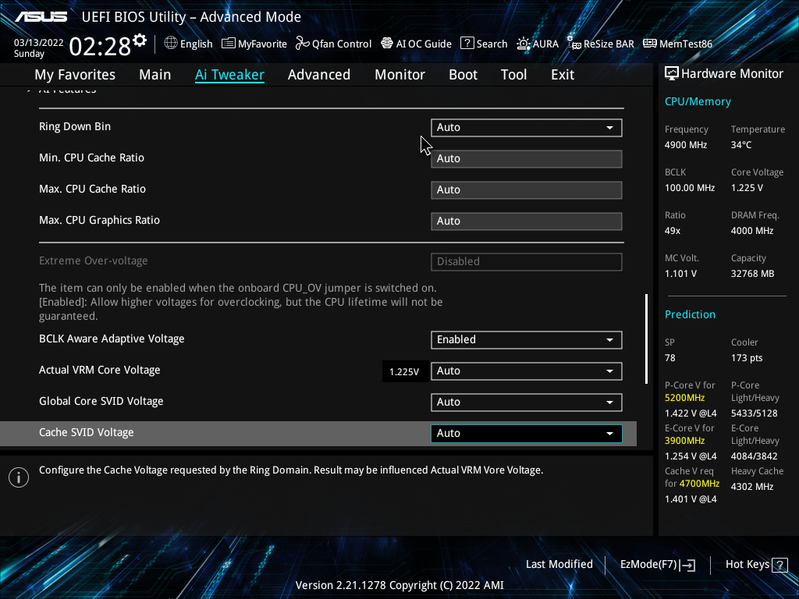Click 4000 MHz DRAM frequency value
The width and height of the screenshot is (799, 599).
[x=752, y=230]
